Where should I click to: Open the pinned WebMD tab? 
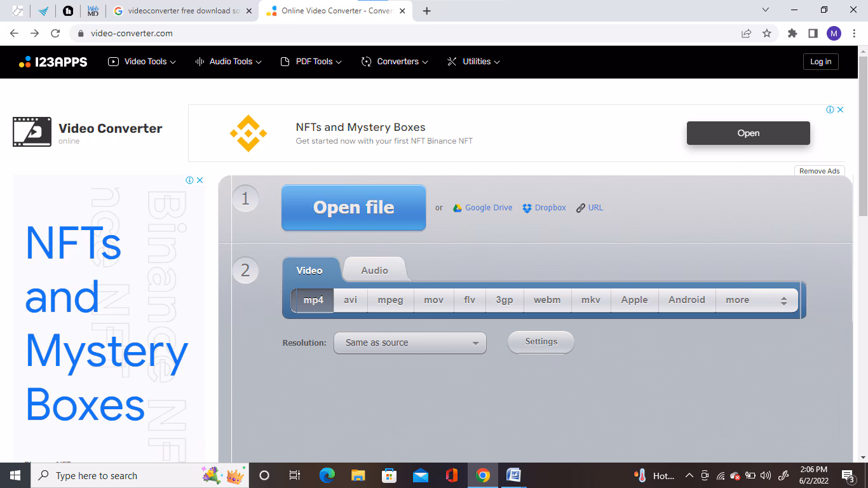point(93,11)
